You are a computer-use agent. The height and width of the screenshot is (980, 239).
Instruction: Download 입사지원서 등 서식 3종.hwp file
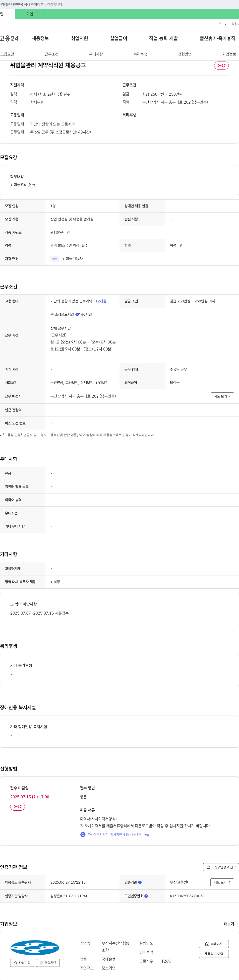[118, 835]
